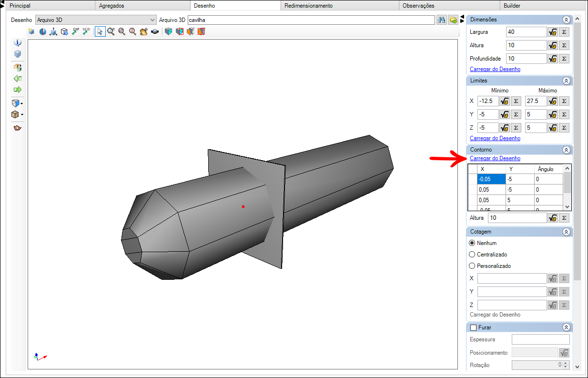Click Carregar do Desenho link under Contorno
Image resolution: width=588 pixels, height=378 pixels.
click(x=495, y=158)
